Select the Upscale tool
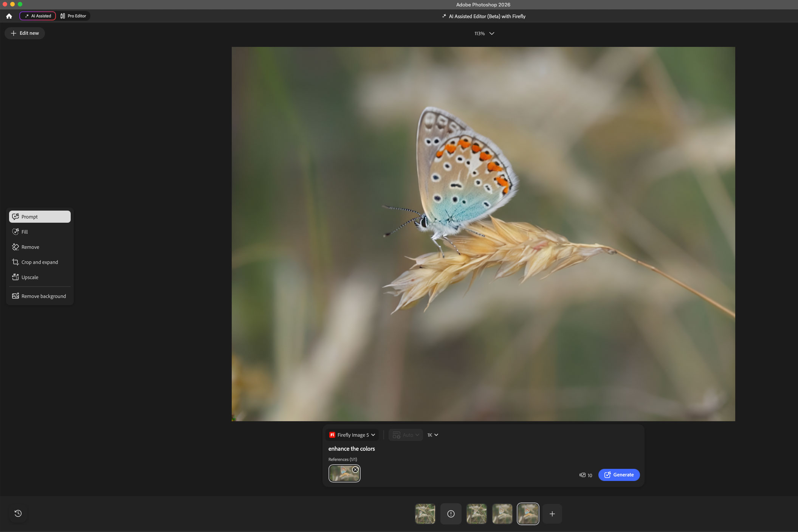This screenshot has width=798, height=532. click(x=40, y=277)
